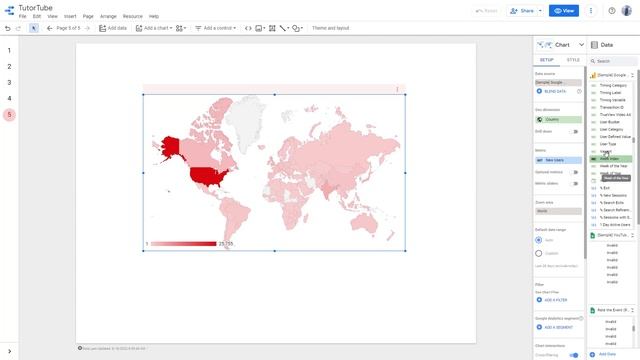Click the data last updated refresh icon
The image size is (640, 360).
click(x=80, y=348)
